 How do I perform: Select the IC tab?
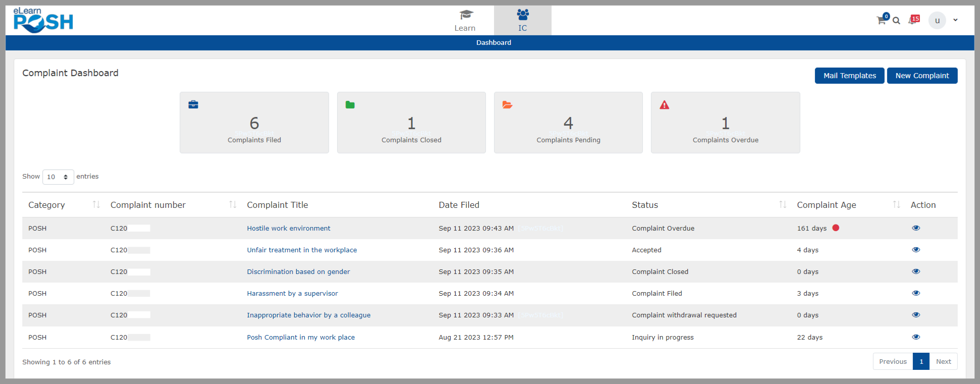pos(522,21)
